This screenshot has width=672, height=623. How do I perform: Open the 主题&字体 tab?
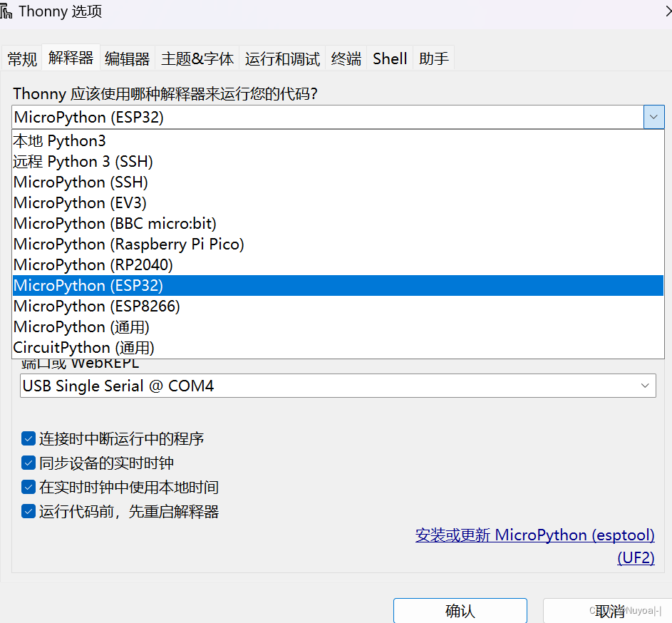[x=197, y=58]
